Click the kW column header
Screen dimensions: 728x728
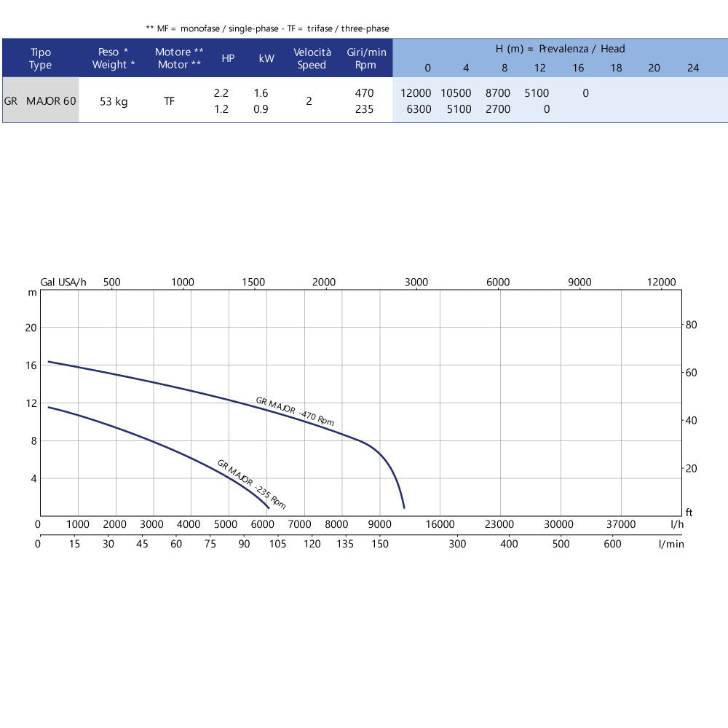(x=266, y=58)
